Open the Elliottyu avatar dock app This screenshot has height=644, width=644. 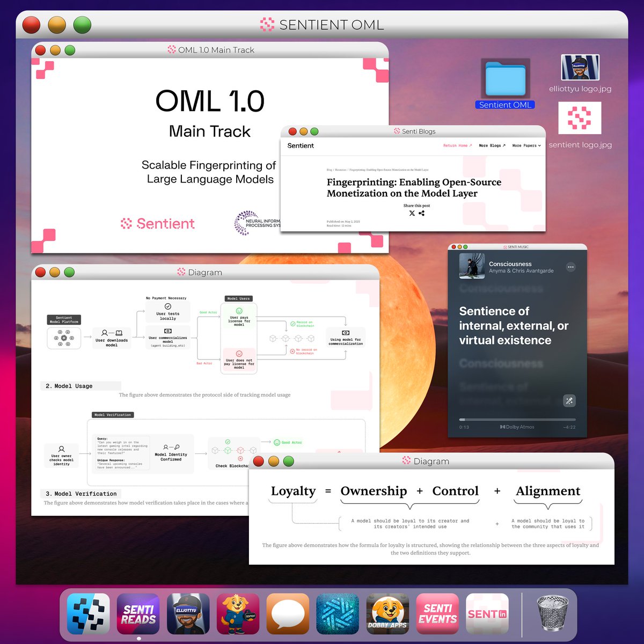(x=188, y=614)
